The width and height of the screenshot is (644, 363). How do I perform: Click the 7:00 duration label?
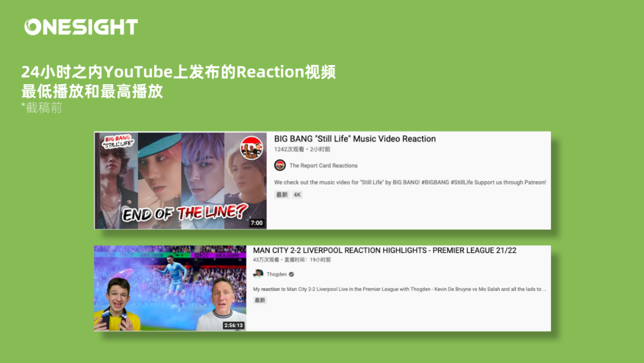click(x=256, y=223)
